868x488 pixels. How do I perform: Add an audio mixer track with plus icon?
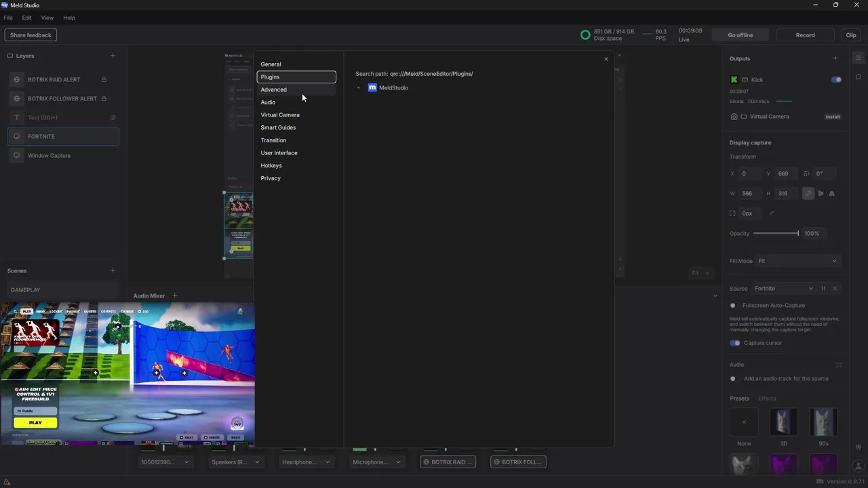[174, 296]
